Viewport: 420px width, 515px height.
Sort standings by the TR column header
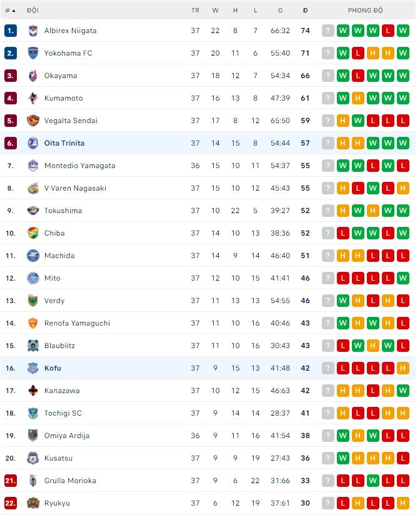point(195,11)
